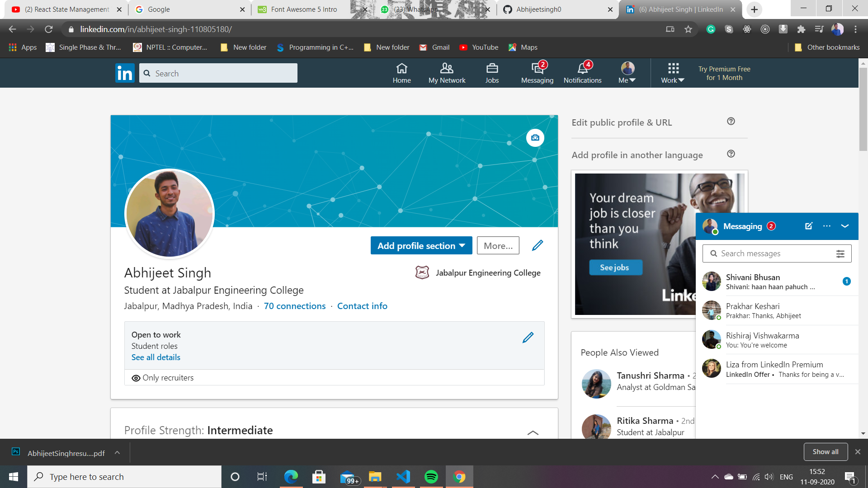
Task: Click LinkedIn search field
Action: point(218,73)
